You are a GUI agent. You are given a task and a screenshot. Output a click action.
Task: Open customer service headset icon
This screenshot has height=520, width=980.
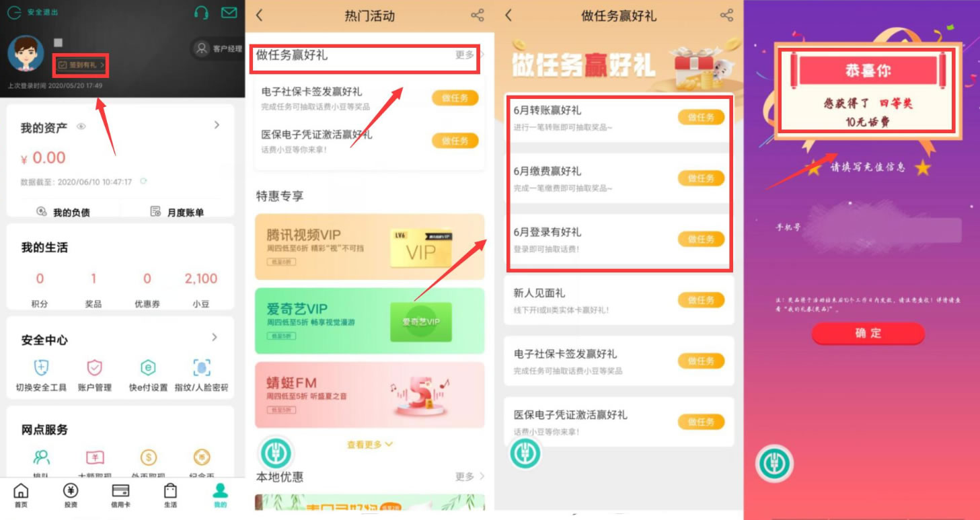coord(201,12)
